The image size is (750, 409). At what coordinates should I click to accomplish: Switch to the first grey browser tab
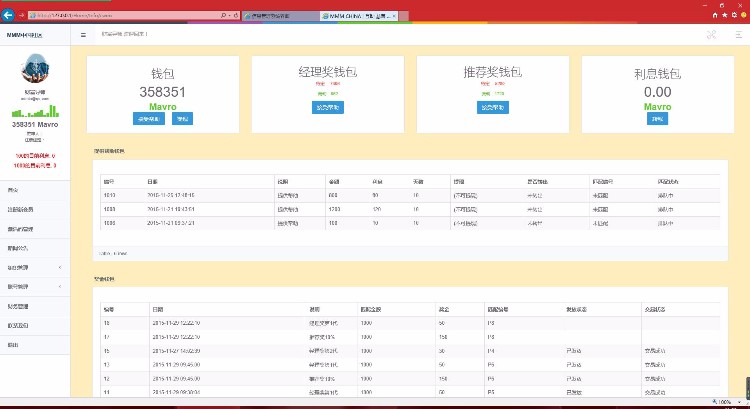(280, 16)
